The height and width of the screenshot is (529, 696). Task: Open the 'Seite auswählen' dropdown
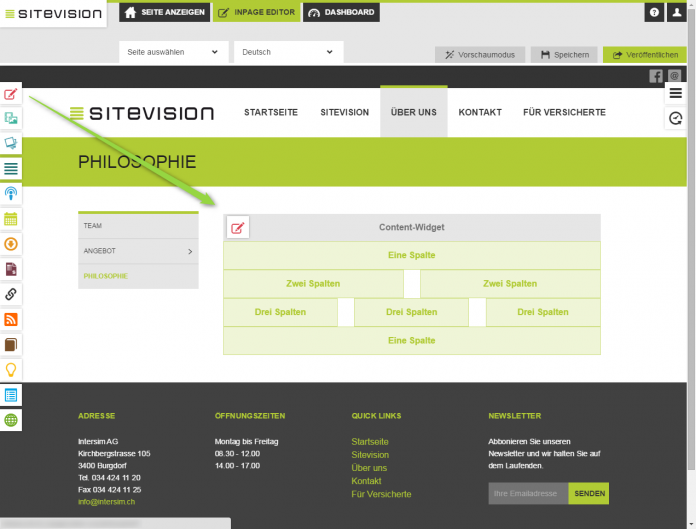[x=174, y=52]
